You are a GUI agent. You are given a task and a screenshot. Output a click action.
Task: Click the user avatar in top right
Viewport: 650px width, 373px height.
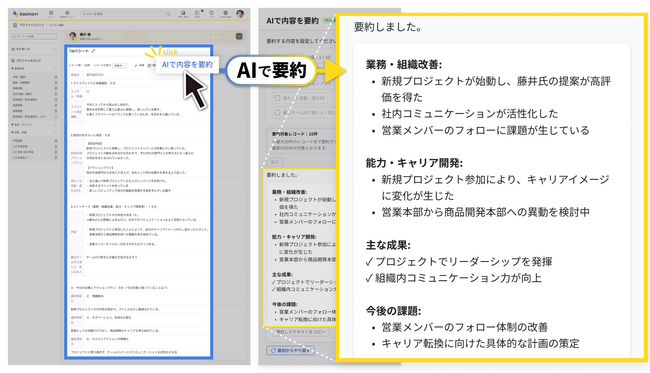click(x=240, y=14)
